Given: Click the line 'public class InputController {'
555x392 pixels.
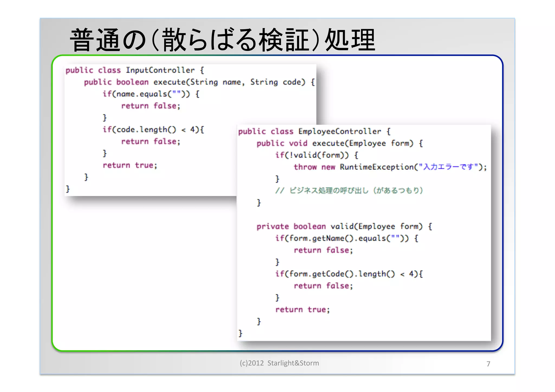Looking at the screenshot, I should click(135, 70).
